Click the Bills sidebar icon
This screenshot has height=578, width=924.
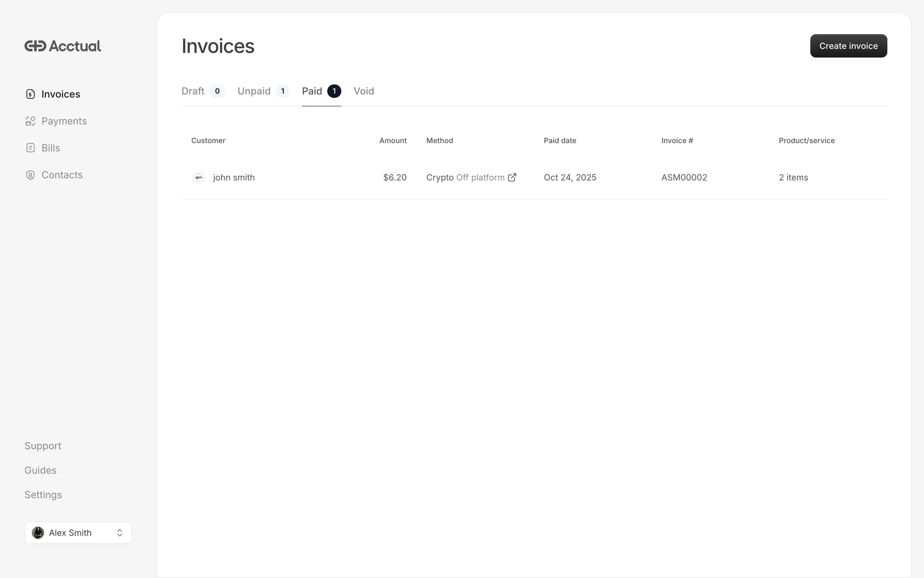(x=30, y=148)
